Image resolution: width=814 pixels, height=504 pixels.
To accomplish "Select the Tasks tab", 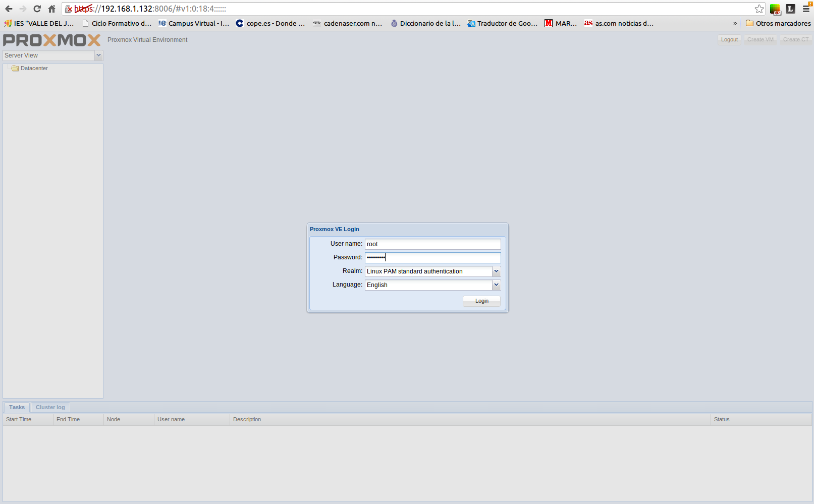I will 17,408.
